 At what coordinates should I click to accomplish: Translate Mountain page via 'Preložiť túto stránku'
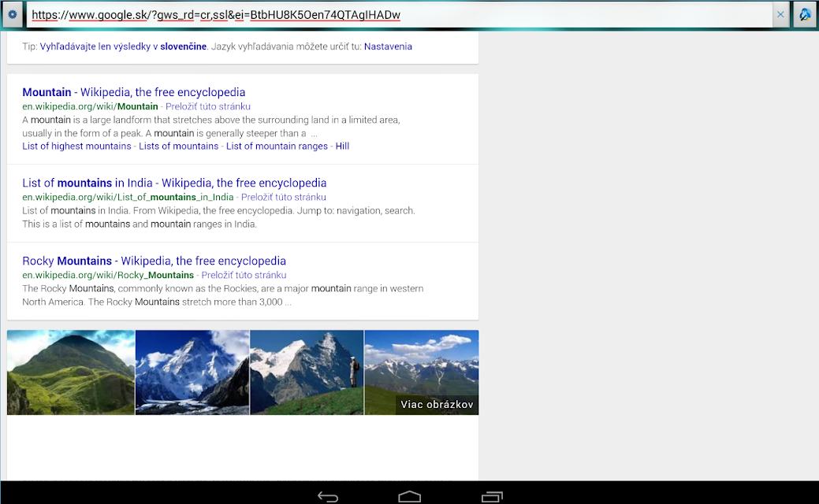[208, 106]
